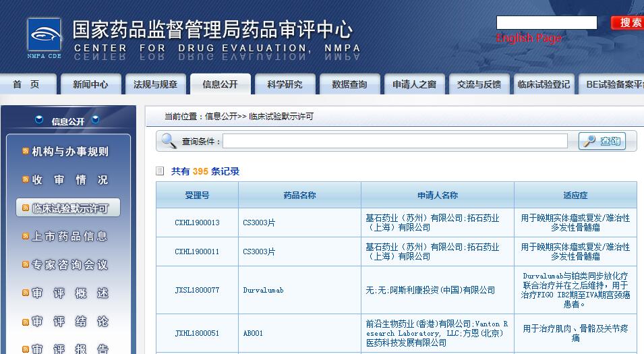Click acceptance number CXHL1900013
The image size is (644, 354).
197,223
